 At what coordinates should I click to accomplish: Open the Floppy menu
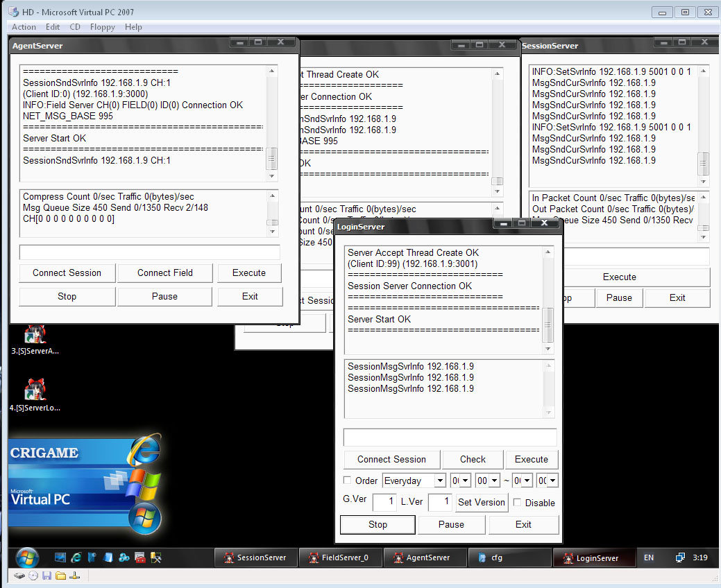(x=103, y=27)
